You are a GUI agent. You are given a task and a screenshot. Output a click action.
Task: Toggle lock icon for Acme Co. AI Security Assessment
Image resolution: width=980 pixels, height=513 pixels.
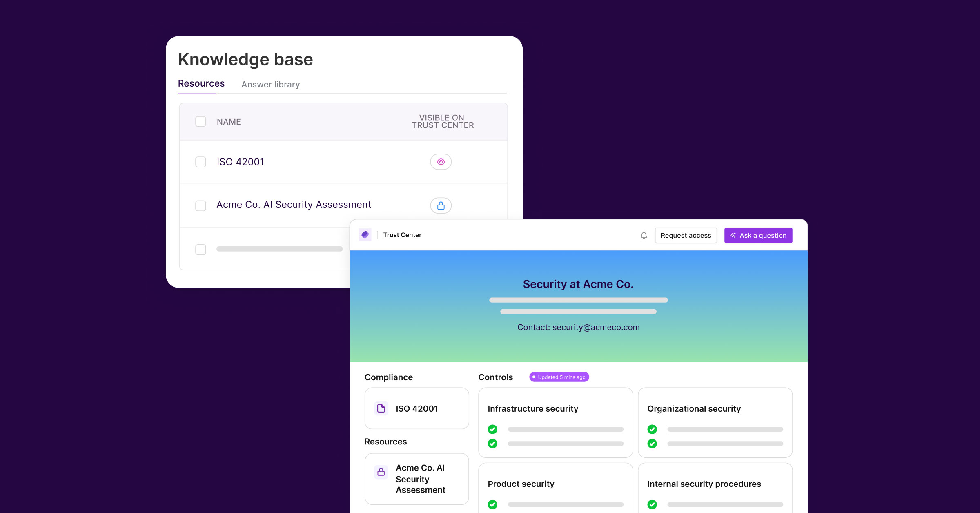(441, 205)
